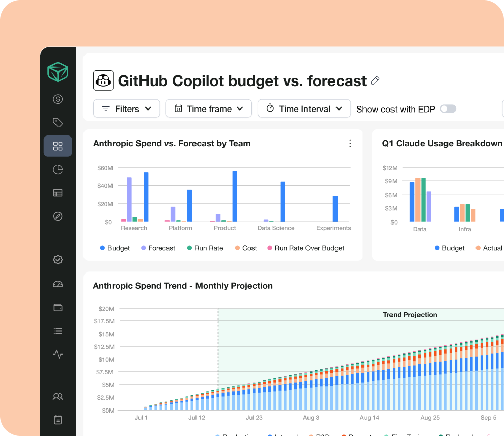
Task: Click the GitHub Copilot budget vs. forecast title
Action: point(242,80)
